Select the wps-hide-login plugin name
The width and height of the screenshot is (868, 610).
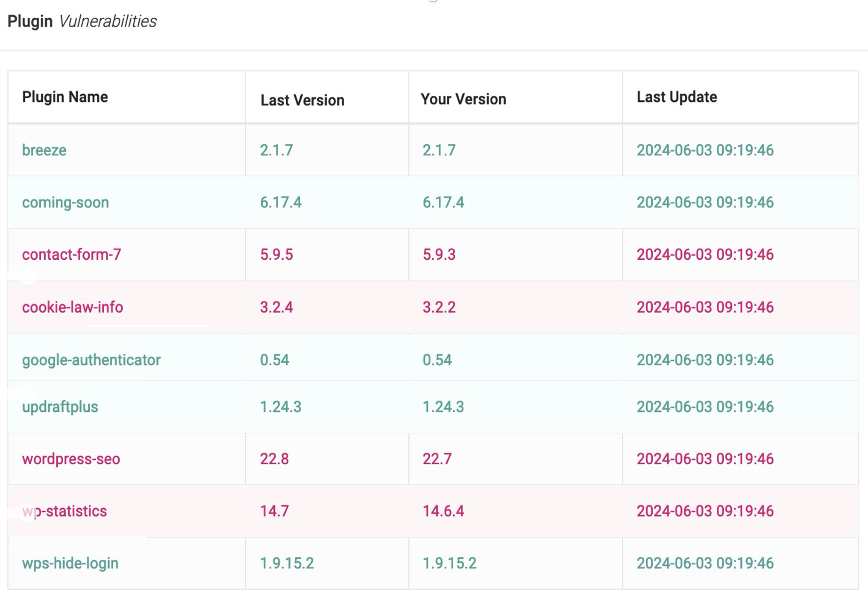point(70,563)
